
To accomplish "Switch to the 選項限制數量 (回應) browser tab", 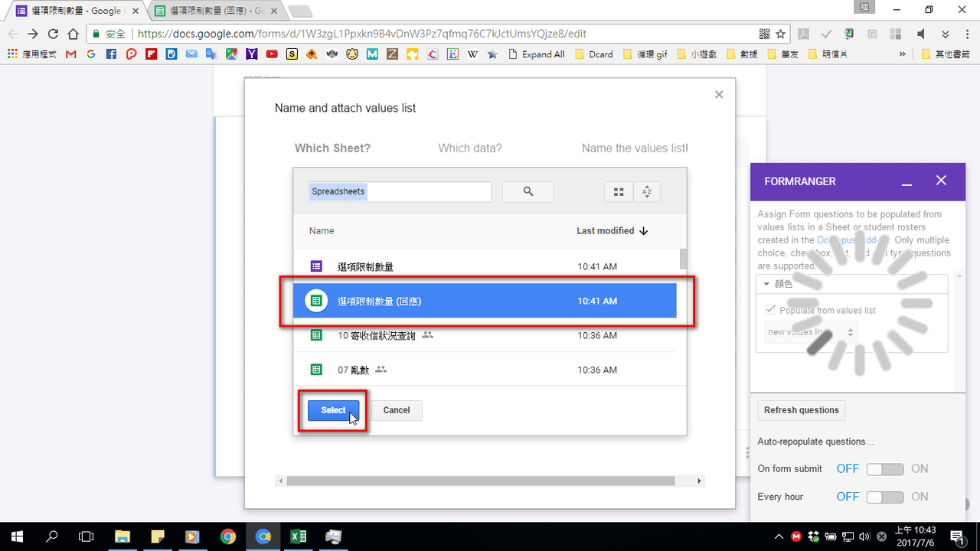I will 217,11.
